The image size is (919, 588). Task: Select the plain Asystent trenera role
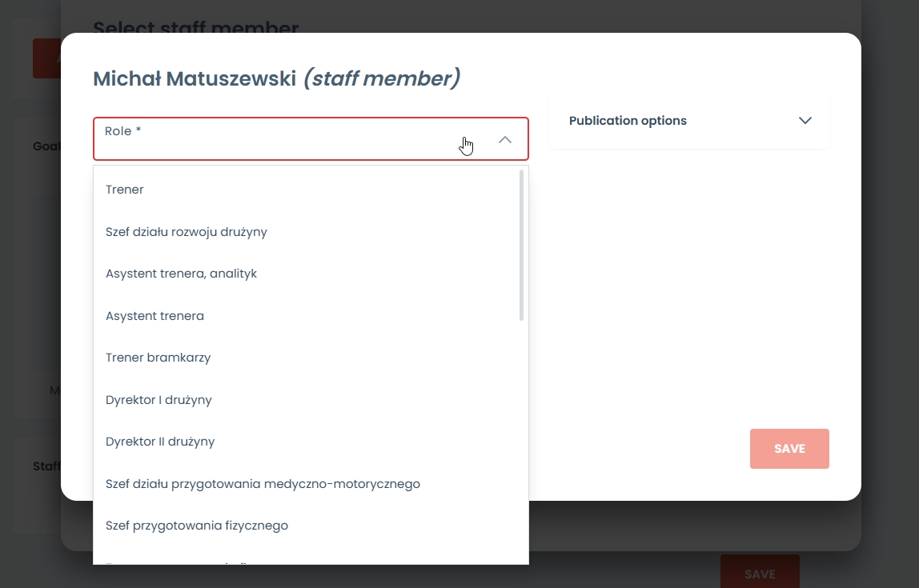coord(155,316)
